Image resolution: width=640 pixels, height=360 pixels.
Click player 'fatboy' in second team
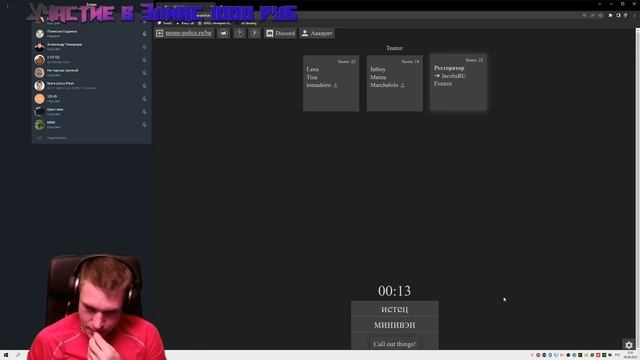coord(378,69)
